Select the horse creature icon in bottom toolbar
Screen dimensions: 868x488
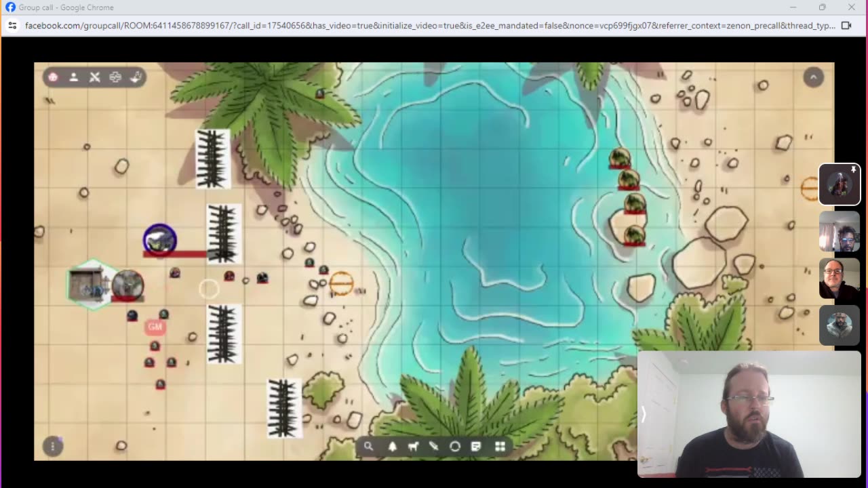pyautogui.click(x=413, y=447)
